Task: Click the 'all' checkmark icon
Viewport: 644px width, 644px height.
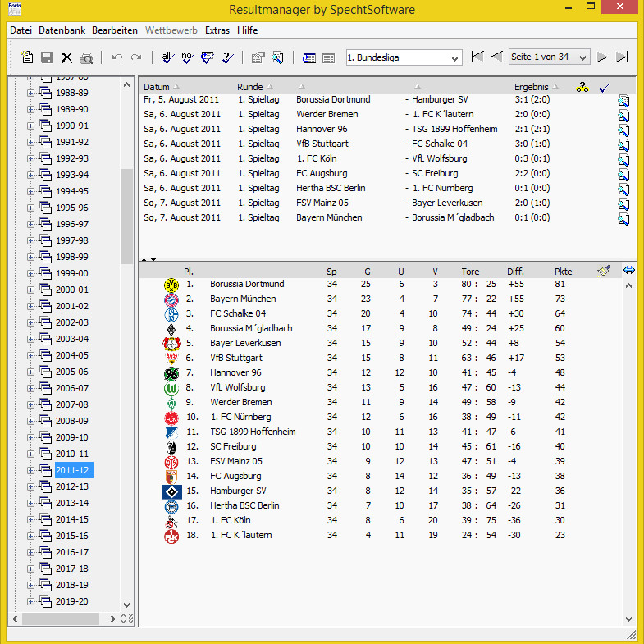Action: click(x=167, y=57)
